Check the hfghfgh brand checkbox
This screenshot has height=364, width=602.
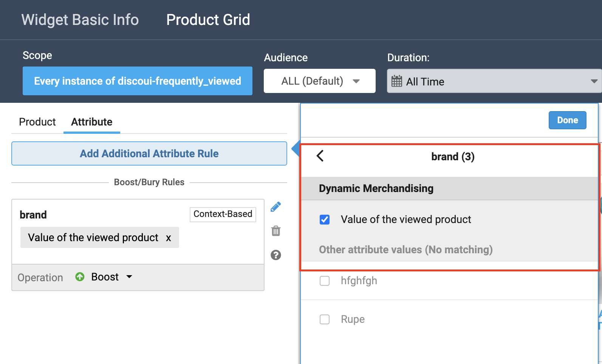[325, 281]
